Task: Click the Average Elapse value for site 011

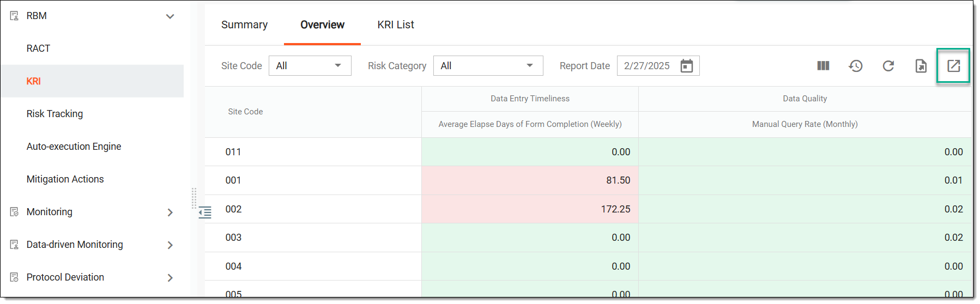Action: pos(530,152)
